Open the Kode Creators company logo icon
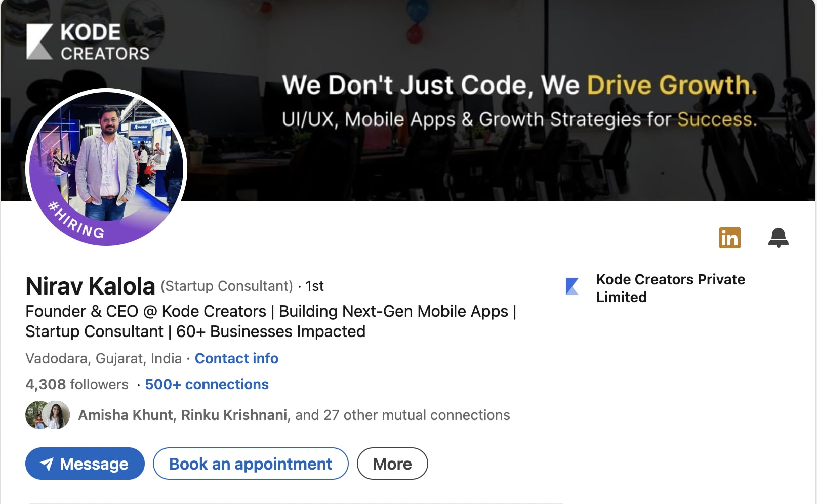817x504 pixels. (x=572, y=286)
